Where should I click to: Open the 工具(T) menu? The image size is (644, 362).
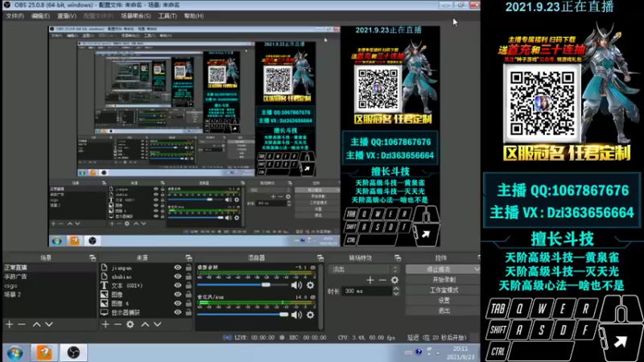coord(167,15)
